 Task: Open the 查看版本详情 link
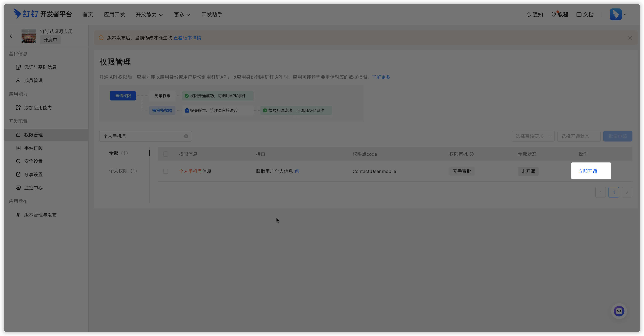(x=187, y=38)
